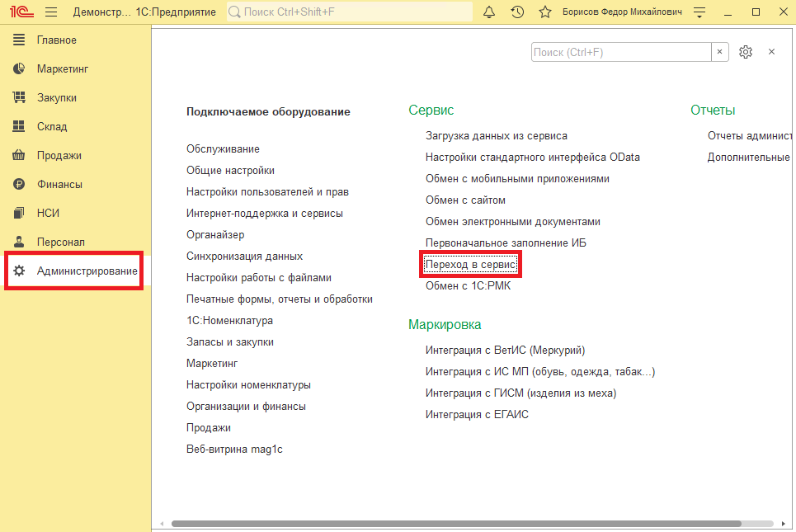Image resolution: width=796 pixels, height=532 pixels.
Task: Open Интеграция с ИС МП
Action: (x=540, y=372)
